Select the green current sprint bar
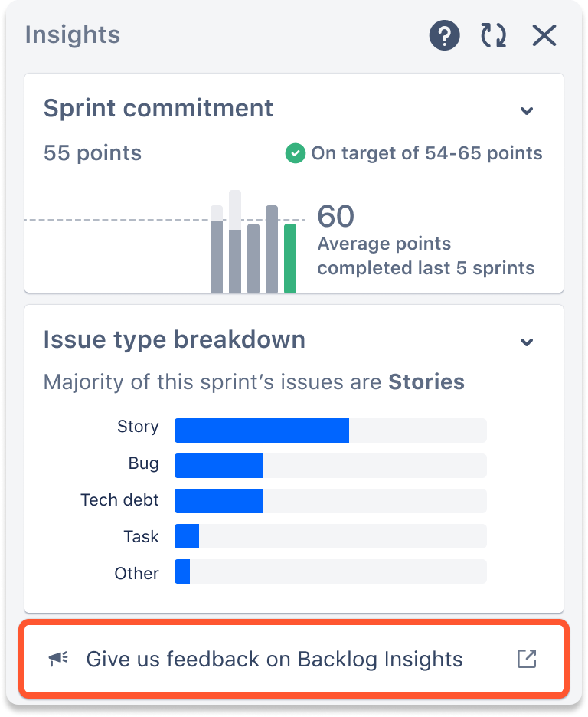The width and height of the screenshot is (588, 717). [290, 258]
